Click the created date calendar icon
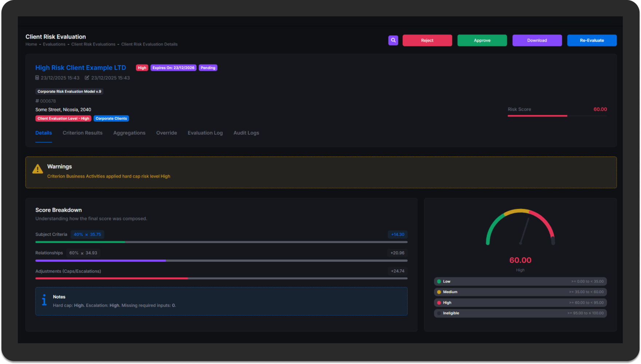The image size is (641, 364). [x=37, y=78]
